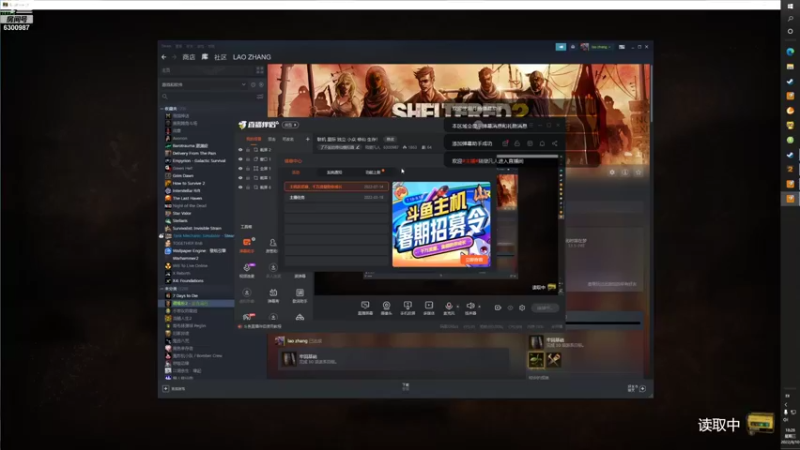Select Survivalist: Invisible Strain in library

click(197, 228)
